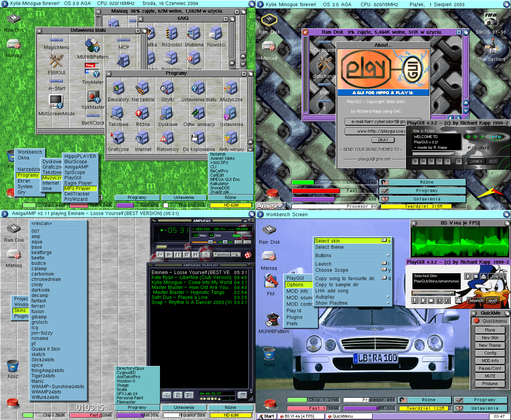Viewport: 511px width, 420px height.
Task: Open the Ratownicy drawer icon
Action: tap(168, 141)
